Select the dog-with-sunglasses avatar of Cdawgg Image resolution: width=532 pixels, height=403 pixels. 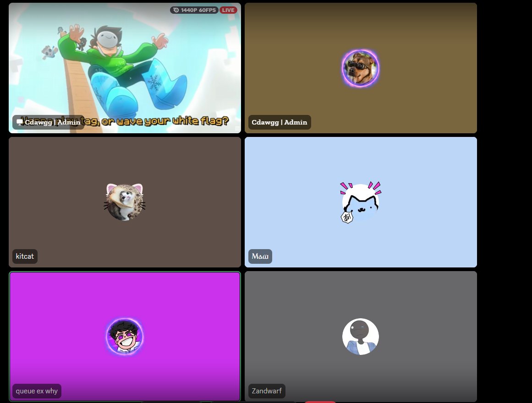pos(360,68)
